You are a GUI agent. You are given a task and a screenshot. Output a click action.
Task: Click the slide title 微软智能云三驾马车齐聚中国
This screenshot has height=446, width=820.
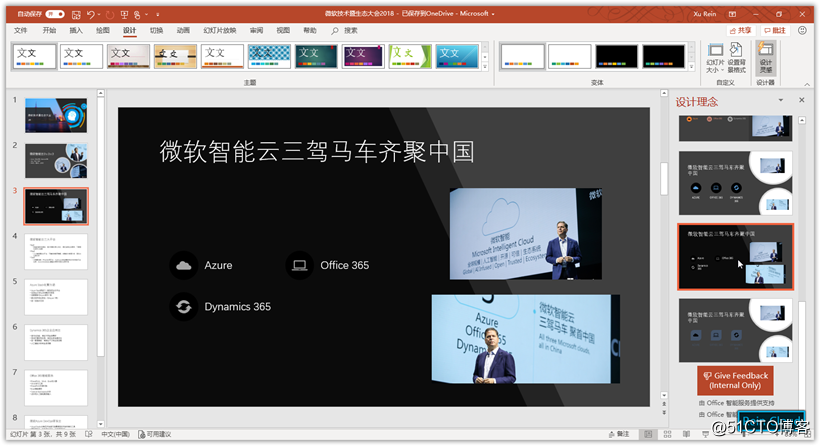tap(317, 151)
